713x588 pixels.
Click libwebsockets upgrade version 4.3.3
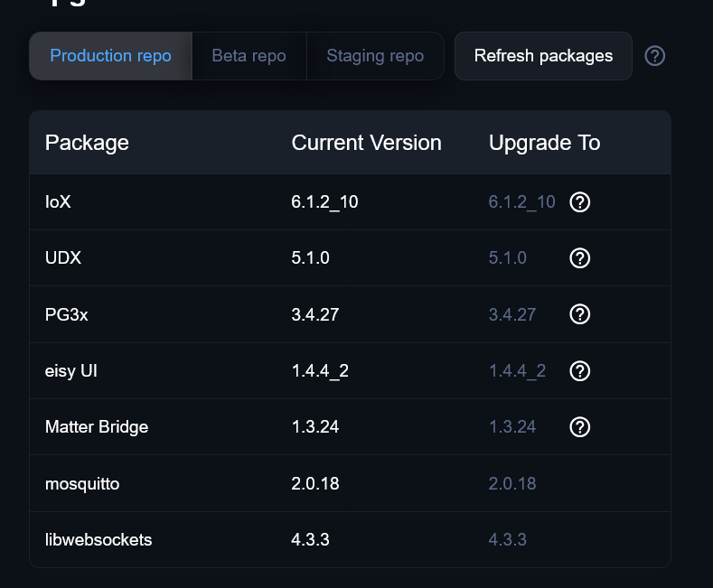pyautogui.click(x=508, y=540)
